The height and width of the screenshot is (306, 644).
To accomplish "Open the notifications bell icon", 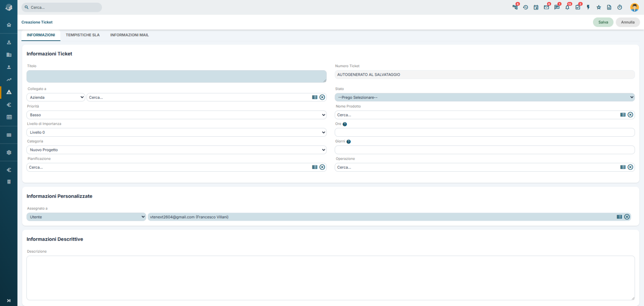I will click(567, 7).
